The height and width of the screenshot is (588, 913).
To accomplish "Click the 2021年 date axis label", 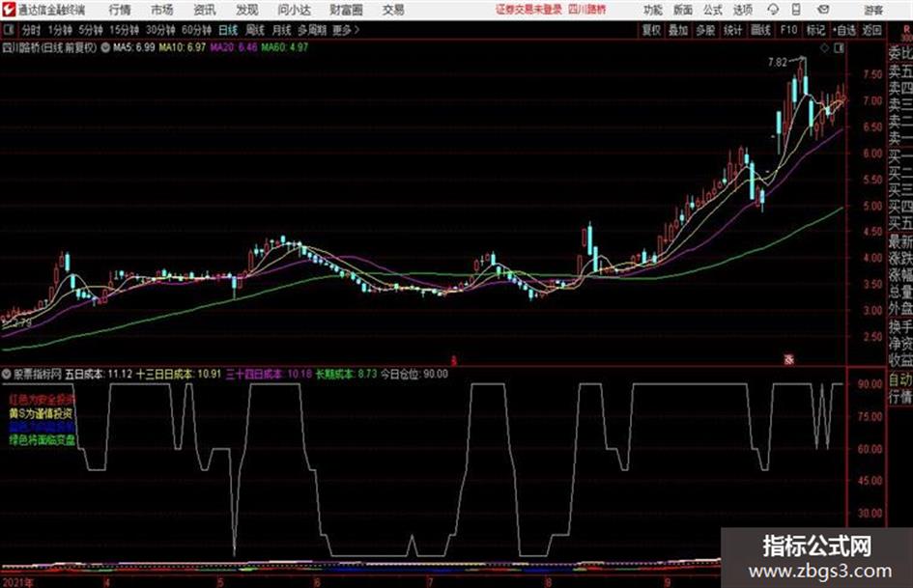I will click(x=17, y=582).
